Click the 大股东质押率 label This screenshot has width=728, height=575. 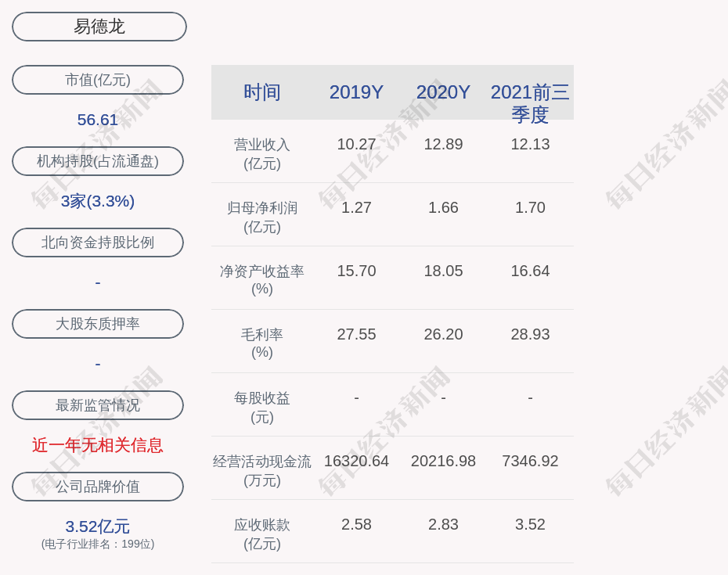pyautogui.click(x=98, y=324)
